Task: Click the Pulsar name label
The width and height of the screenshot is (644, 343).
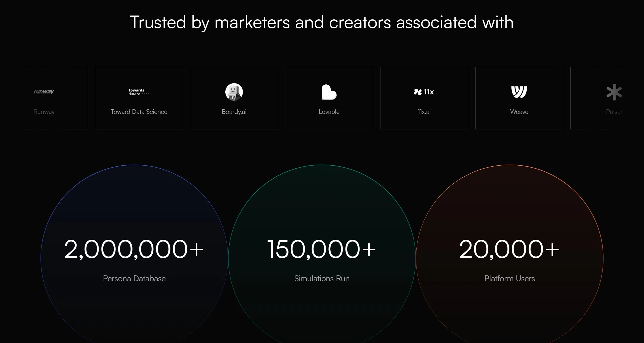Action: pyautogui.click(x=614, y=112)
